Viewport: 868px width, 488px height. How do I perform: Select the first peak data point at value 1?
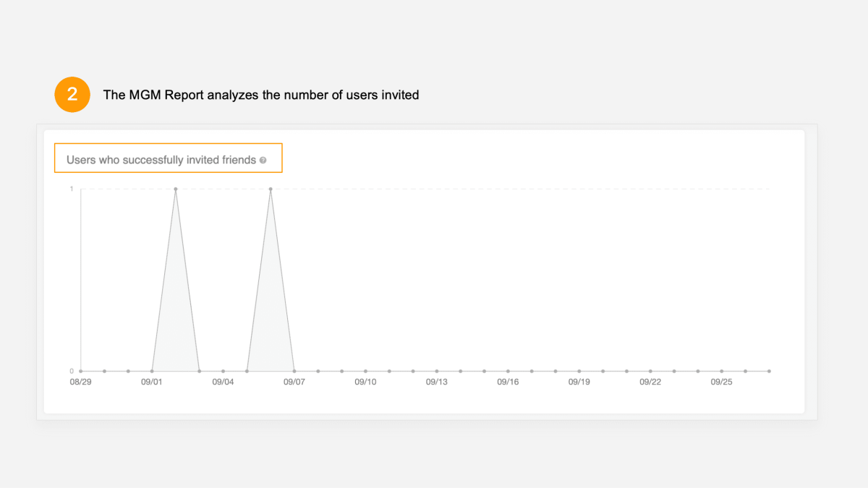[176, 189]
